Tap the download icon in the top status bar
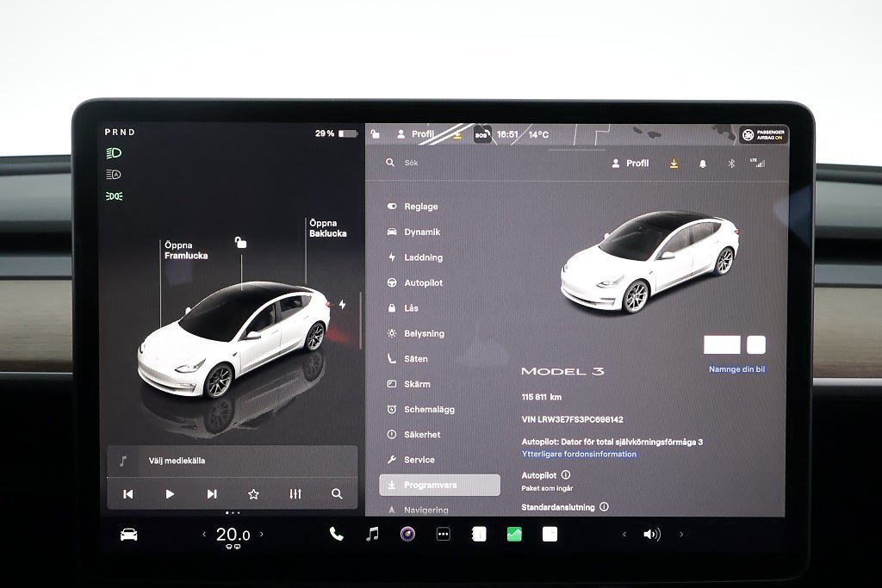The image size is (882, 588). [x=457, y=134]
